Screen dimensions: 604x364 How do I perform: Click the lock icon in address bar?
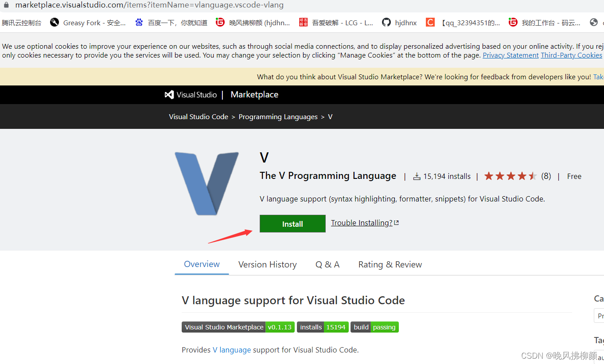coord(6,5)
